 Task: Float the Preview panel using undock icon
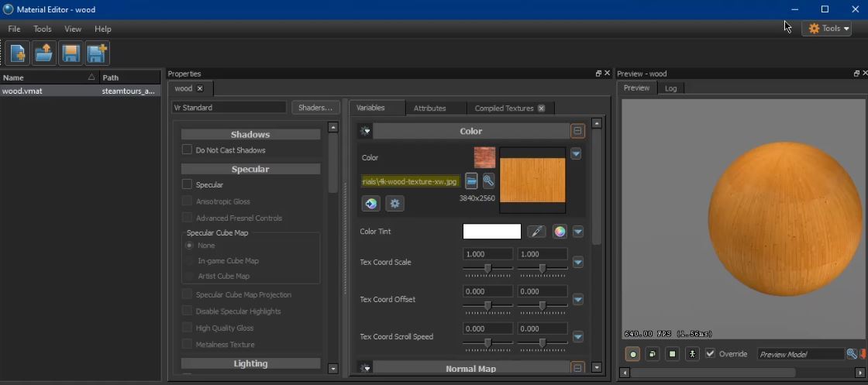857,74
